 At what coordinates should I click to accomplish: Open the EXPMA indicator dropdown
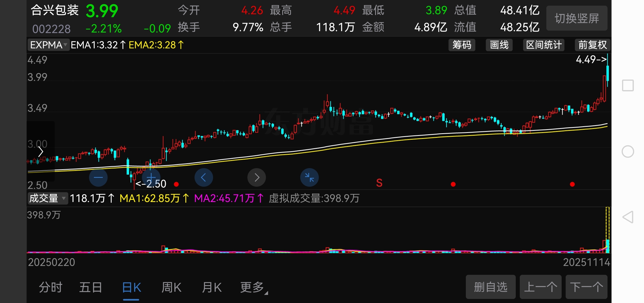click(48, 45)
